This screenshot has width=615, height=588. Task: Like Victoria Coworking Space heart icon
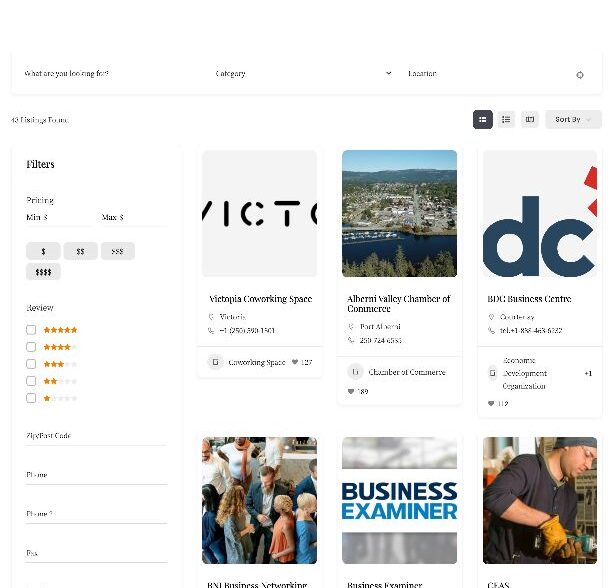295,363
